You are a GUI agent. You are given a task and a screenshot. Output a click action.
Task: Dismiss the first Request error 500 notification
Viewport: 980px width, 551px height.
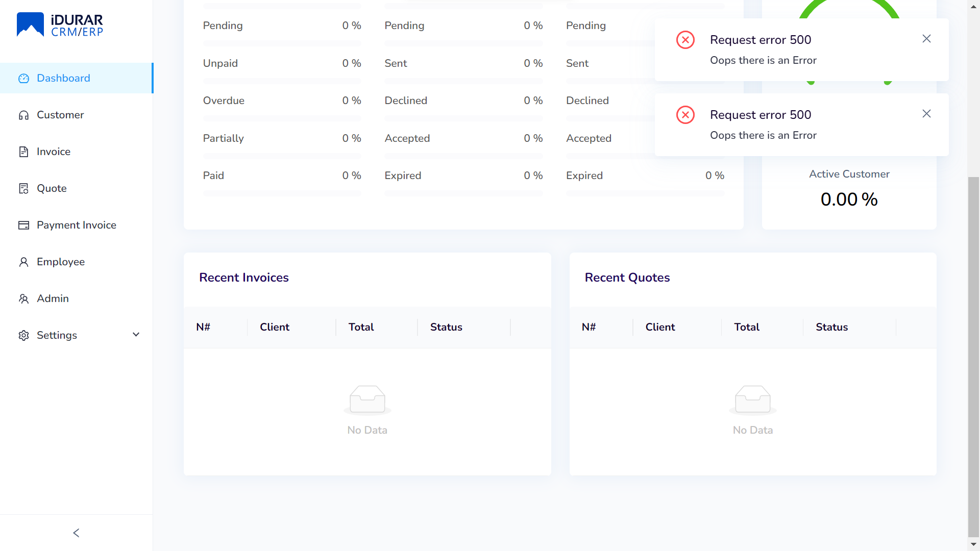926,38
